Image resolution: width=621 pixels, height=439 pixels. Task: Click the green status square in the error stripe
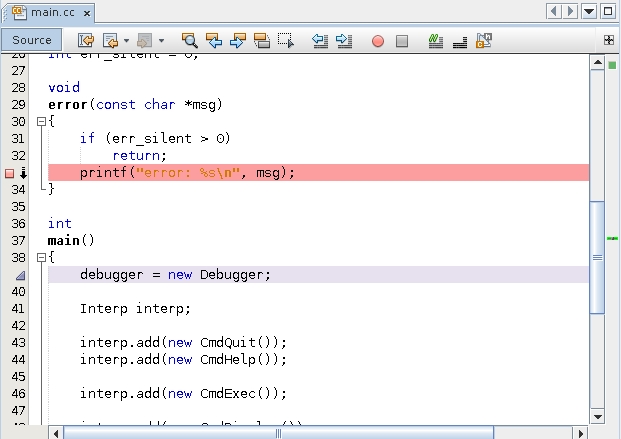click(x=612, y=65)
